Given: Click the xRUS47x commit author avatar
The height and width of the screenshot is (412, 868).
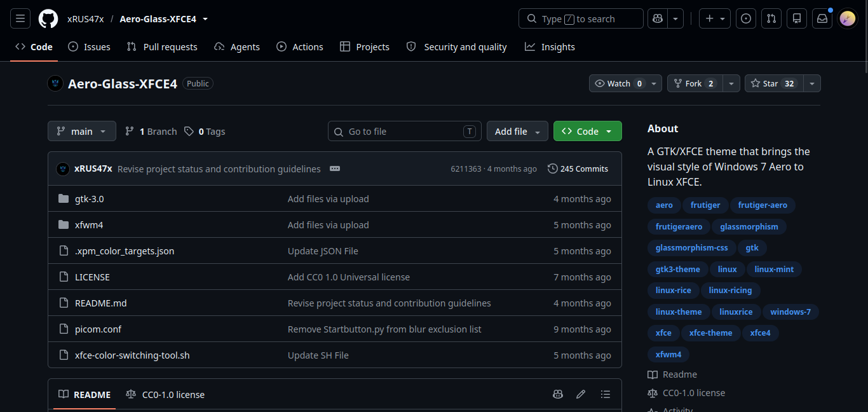Looking at the screenshot, I should pos(63,168).
